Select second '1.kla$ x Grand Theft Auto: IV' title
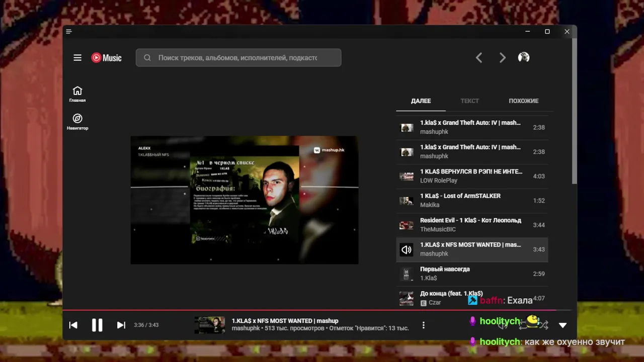The width and height of the screenshot is (644, 362). pyautogui.click(x=470, y=147)
